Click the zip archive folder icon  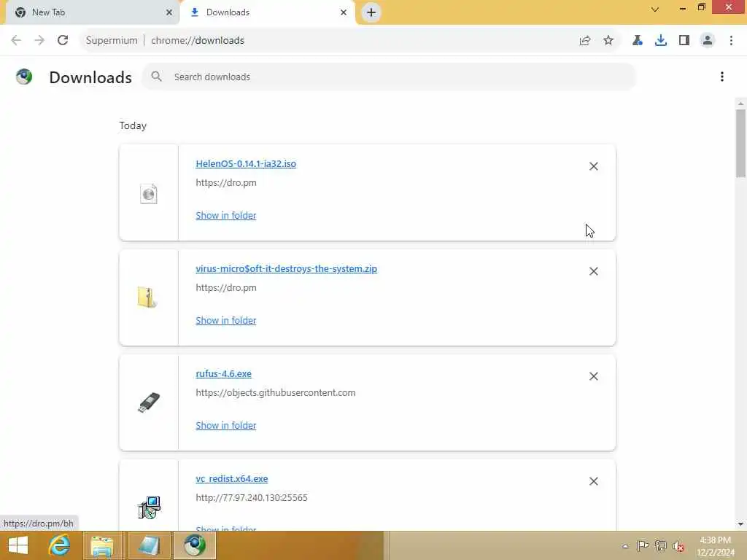(147, 297)
